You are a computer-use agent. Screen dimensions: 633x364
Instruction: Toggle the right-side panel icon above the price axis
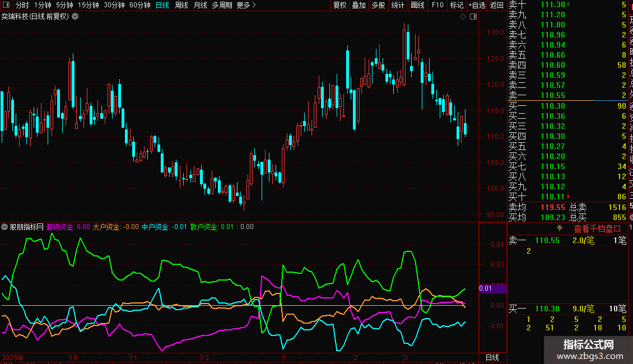473,17
